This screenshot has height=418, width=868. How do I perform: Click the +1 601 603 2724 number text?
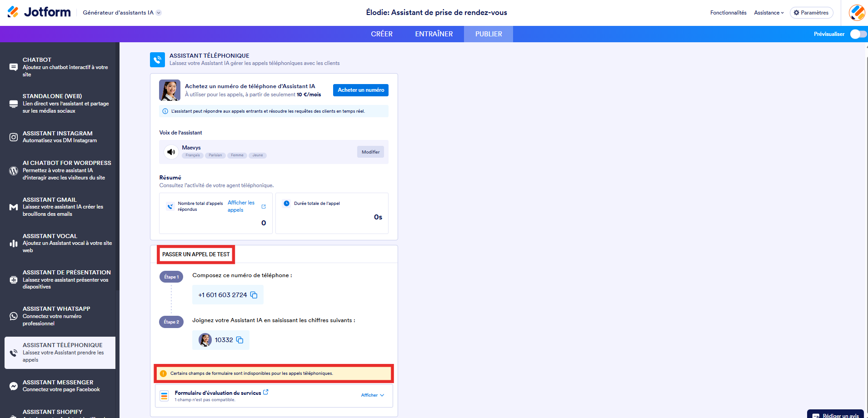coord(223,295)
